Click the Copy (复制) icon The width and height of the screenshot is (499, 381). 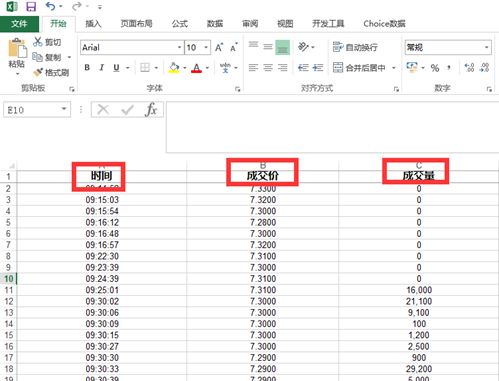point(37,57)
